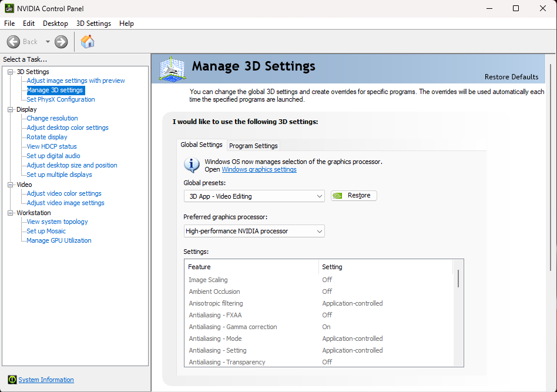Image resolution: width=557 pixels, height=392 pixels.
Task: Open View HDCP status
Action: [x=52, y=146]
